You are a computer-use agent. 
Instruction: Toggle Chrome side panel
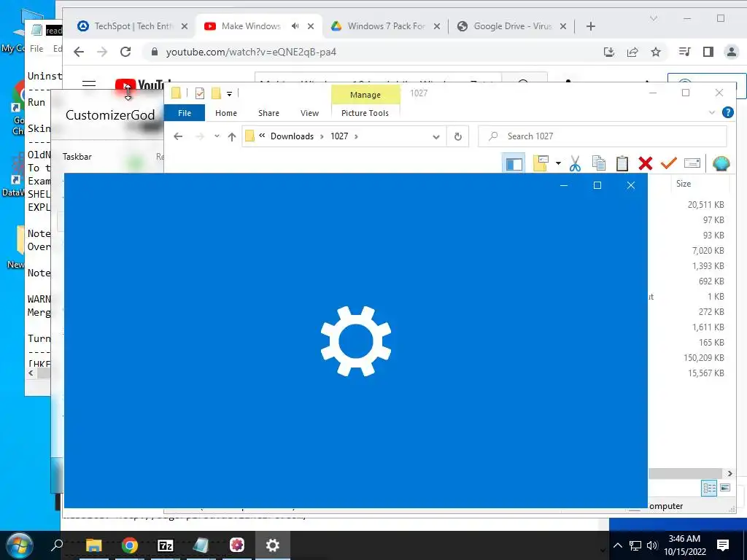pyautogui.click(x=708, y=52)
